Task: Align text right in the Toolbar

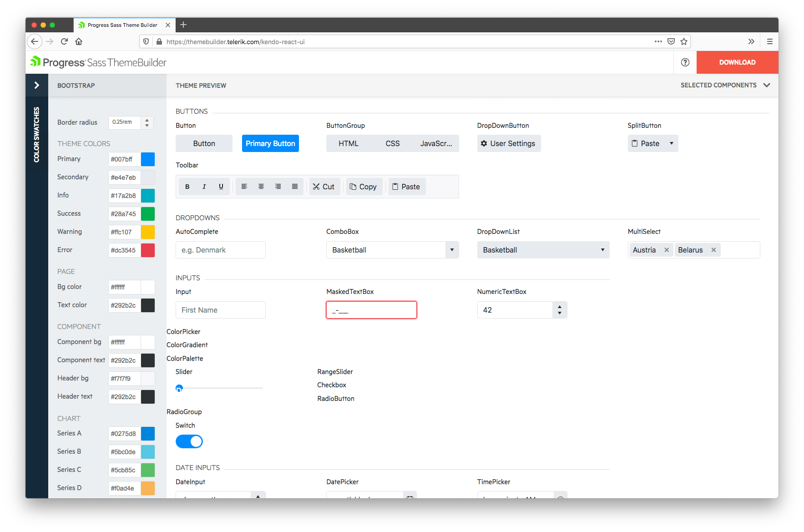Action: click(278, 187)
